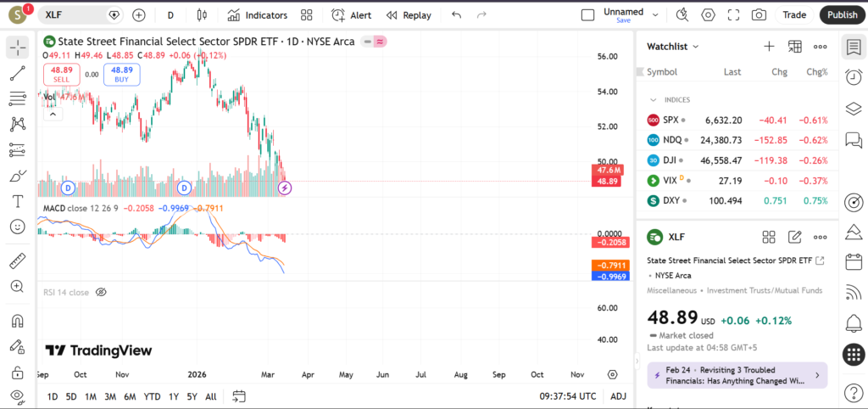Collapse the indicator legend arrow
This screenshot has width=868, height=409.
click(52, 114)
